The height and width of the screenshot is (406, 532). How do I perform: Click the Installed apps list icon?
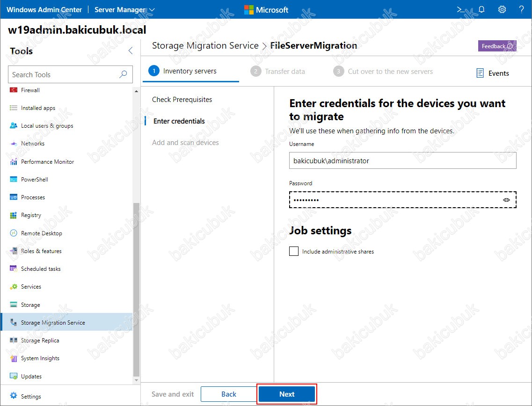(14, 108)
